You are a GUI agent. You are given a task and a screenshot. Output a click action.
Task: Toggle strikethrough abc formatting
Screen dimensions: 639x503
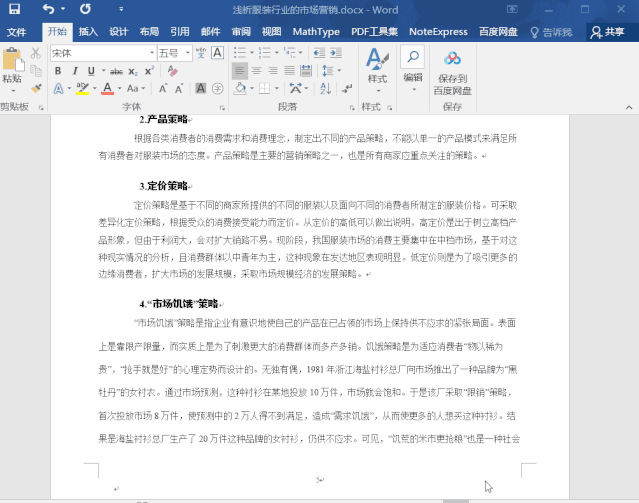[x=117, y=71]
